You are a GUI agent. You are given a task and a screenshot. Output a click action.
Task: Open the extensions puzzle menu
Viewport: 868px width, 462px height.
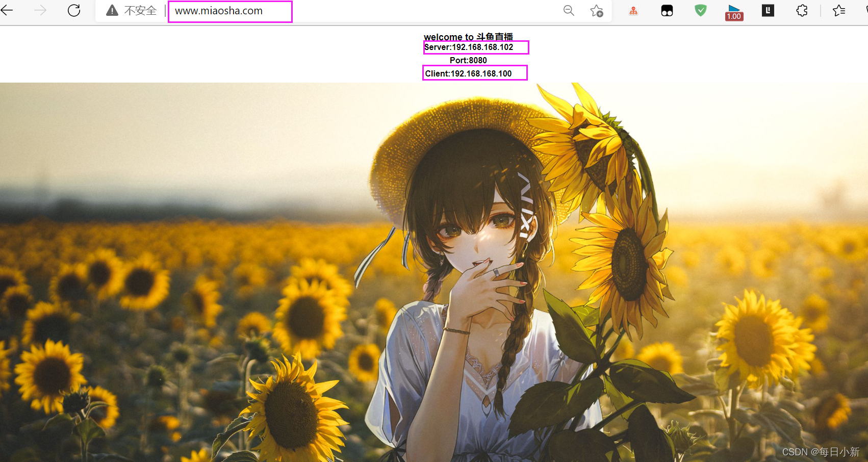coord(802,11)
